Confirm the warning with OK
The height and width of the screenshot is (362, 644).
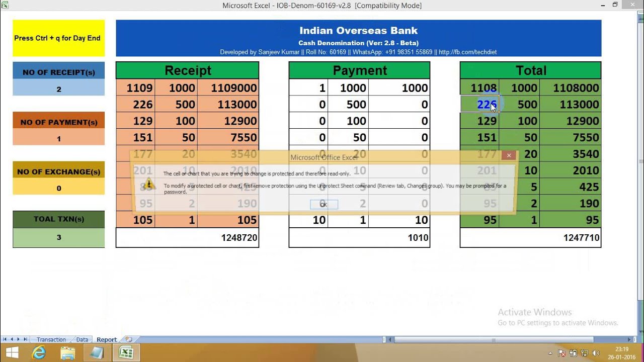(324, 204)
